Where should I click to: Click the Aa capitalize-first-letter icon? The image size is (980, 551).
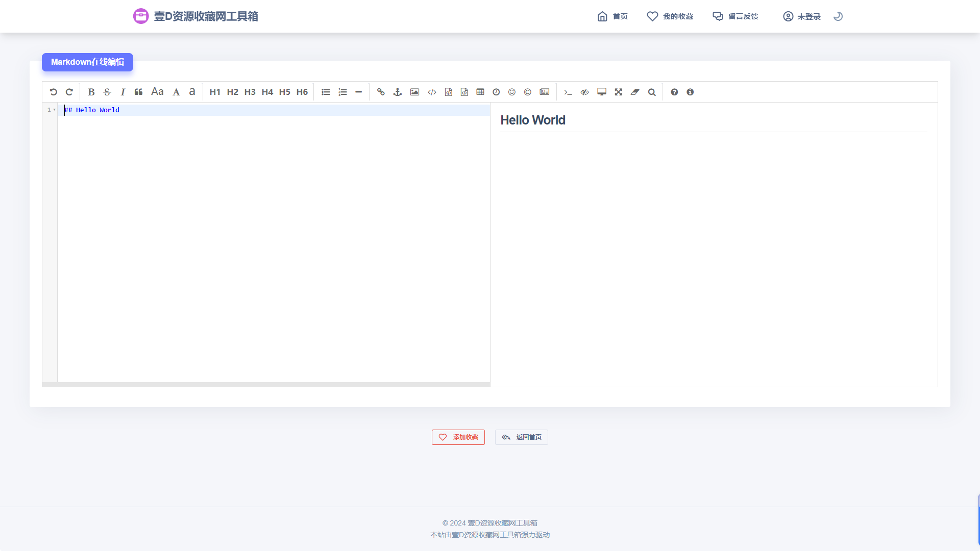[x=157, y=92]
